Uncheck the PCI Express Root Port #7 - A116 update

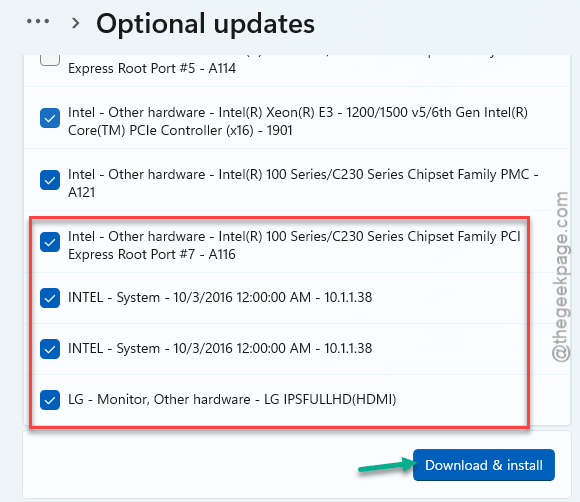tap(50, 242)
